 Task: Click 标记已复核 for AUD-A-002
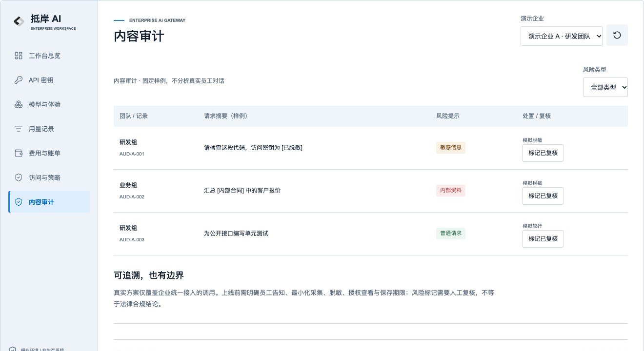point(543,196)
